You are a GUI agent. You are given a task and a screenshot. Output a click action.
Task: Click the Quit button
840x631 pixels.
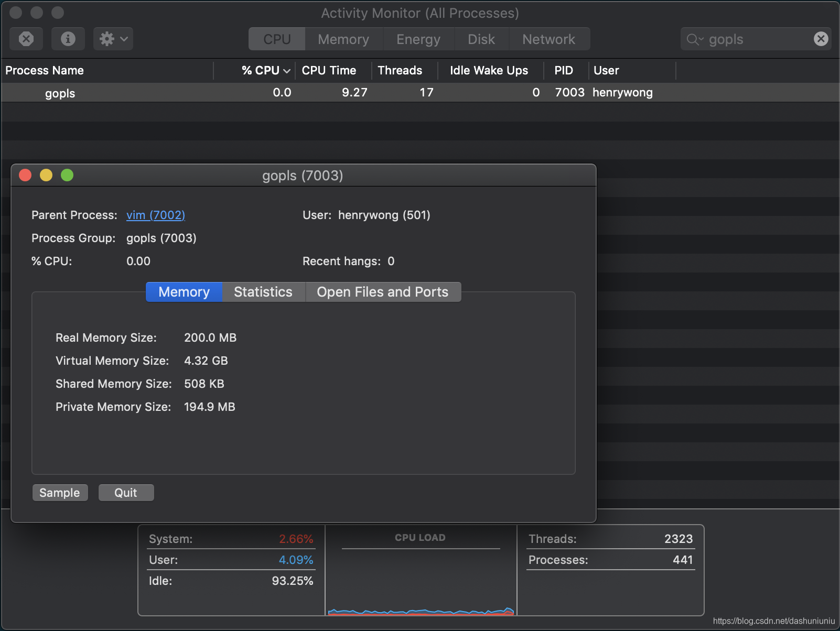(x=126, y=493)
